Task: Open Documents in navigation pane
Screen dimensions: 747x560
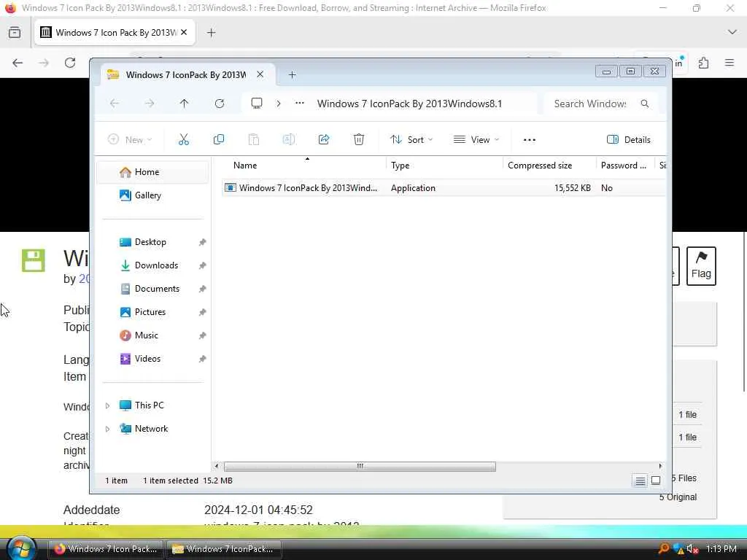Action: point(152,289)
